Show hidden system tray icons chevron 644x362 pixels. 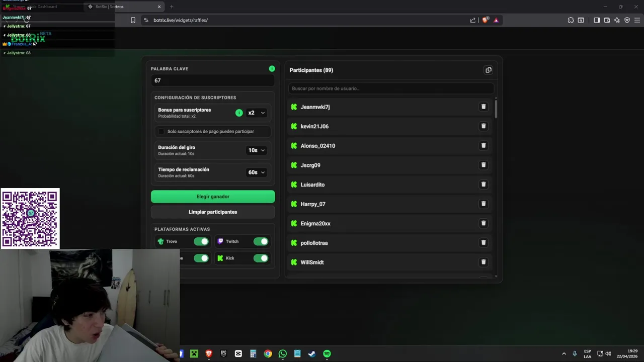tap(564, 354)
